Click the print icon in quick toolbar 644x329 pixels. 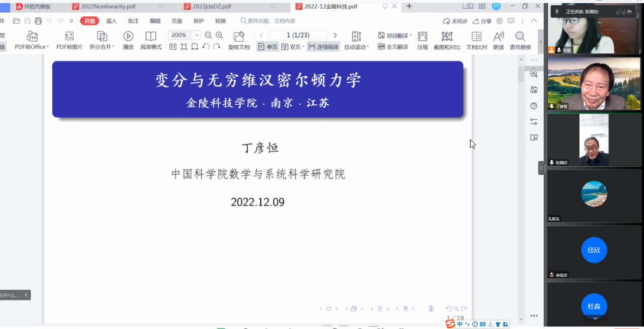pyautogui.click(x=38, y=21)
